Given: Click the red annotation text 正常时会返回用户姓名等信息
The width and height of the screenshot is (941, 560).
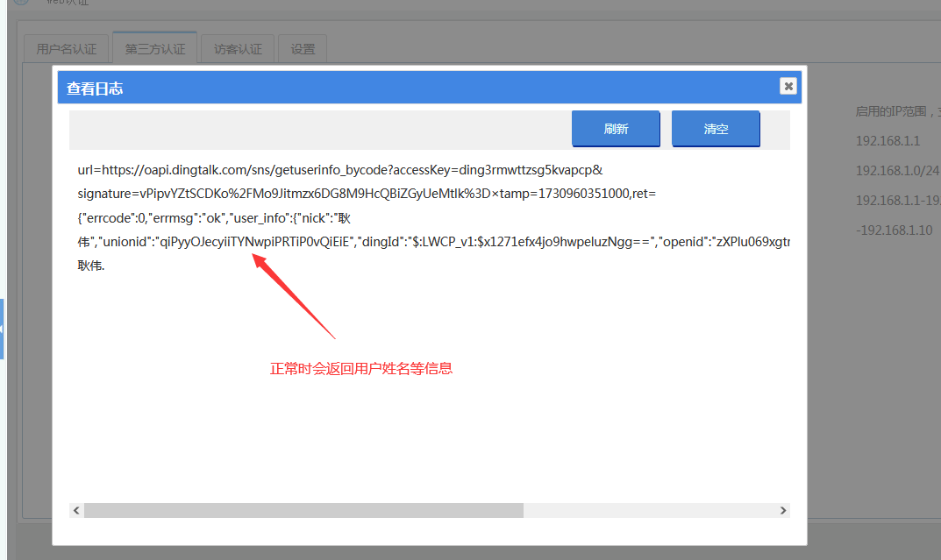Looking at the screenshot, I should (360, 369).
